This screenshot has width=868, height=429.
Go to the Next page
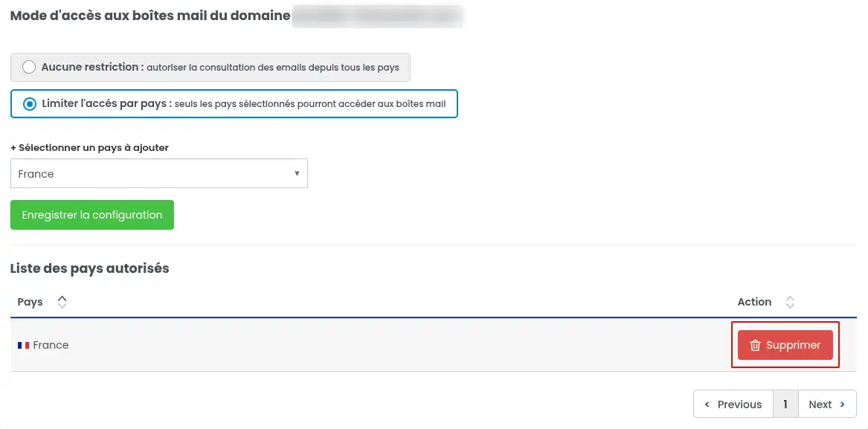pyautogui.click(x=827, y=404)
